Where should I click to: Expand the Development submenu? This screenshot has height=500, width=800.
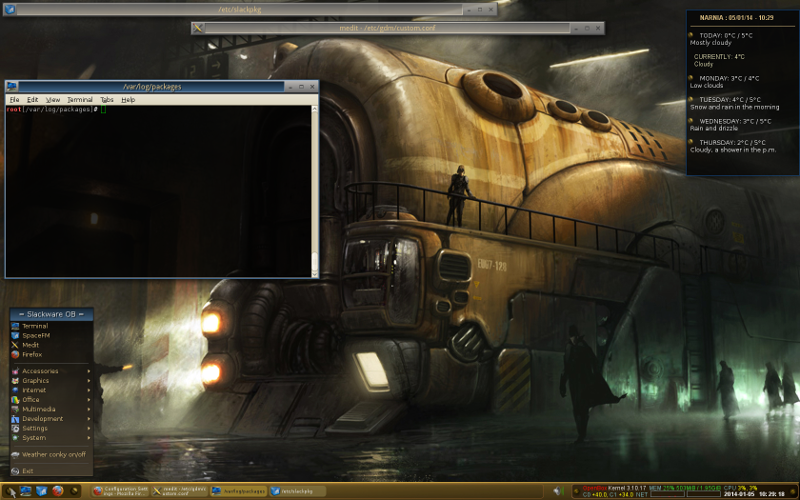tap(51, 419)
